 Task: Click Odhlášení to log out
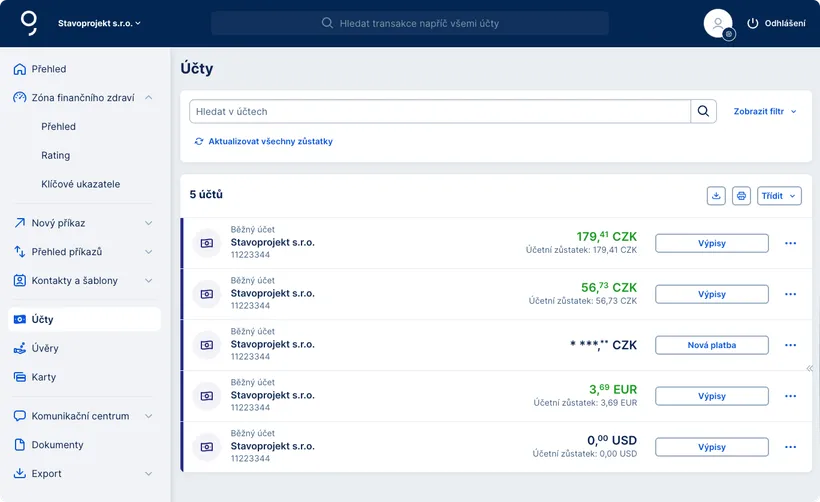[x=776, y=23]
